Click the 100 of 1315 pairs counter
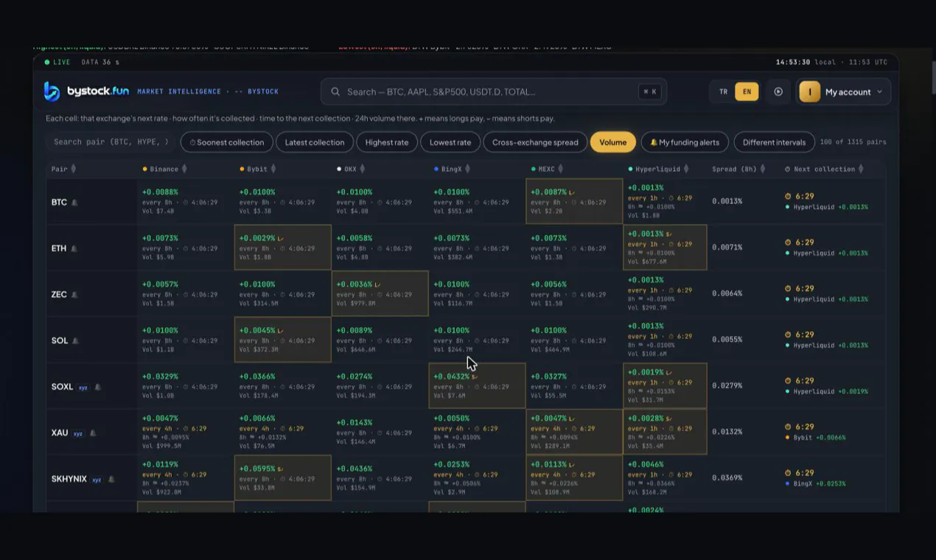Viewport: 936px width, 560px height. click(853, 142)
